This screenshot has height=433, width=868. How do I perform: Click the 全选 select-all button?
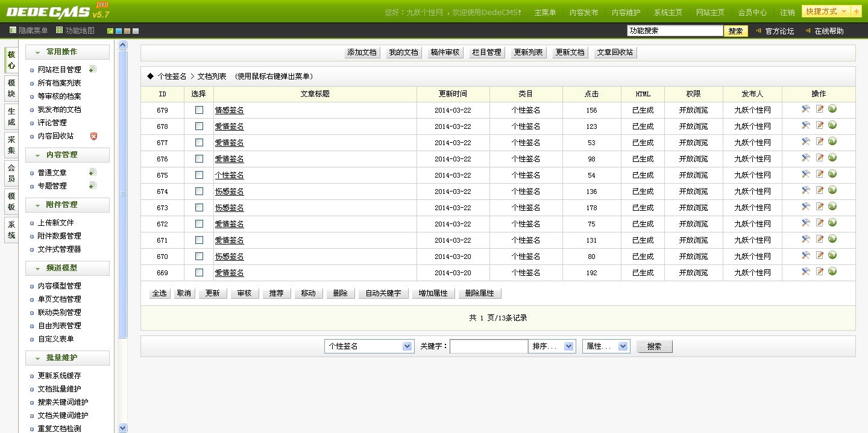[159, 293]
